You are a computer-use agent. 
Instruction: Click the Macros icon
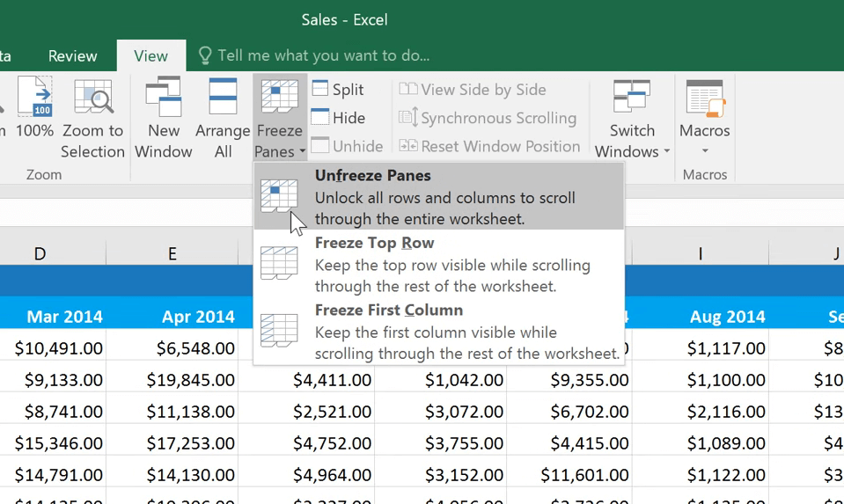click(704, 99)
